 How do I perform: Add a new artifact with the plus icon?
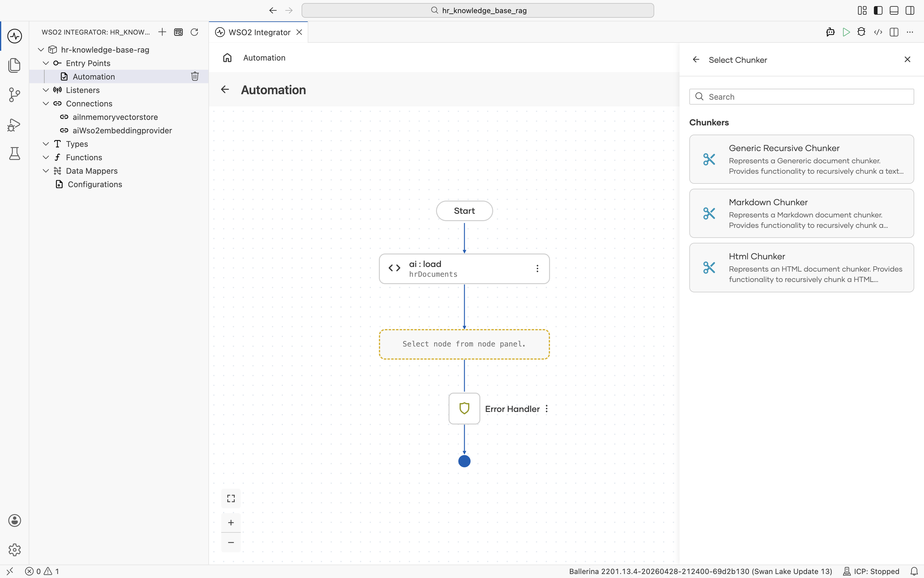pyautogui.click(x=162, y=32)
